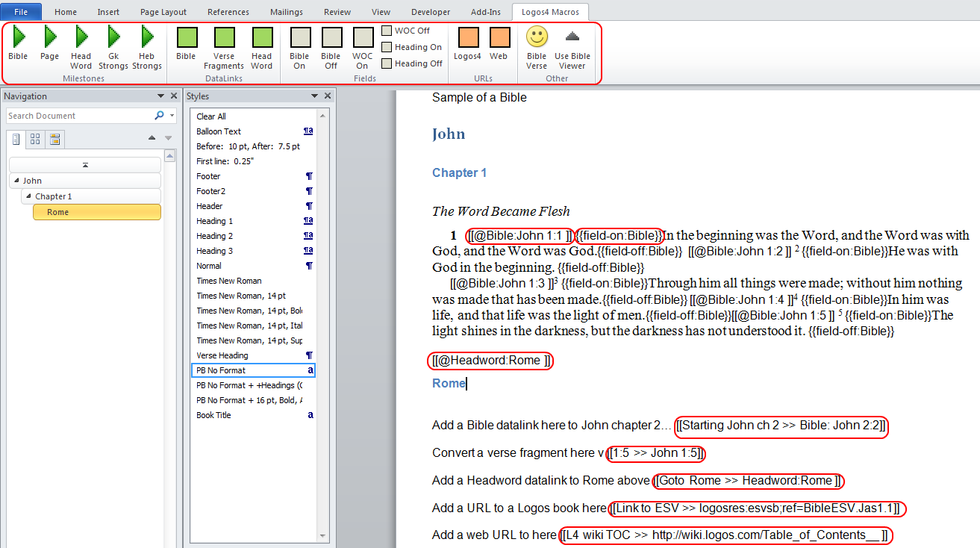Select the PB No Format style
The width and height of the screenshot is (980, 548).
click(x=254, y=370)
